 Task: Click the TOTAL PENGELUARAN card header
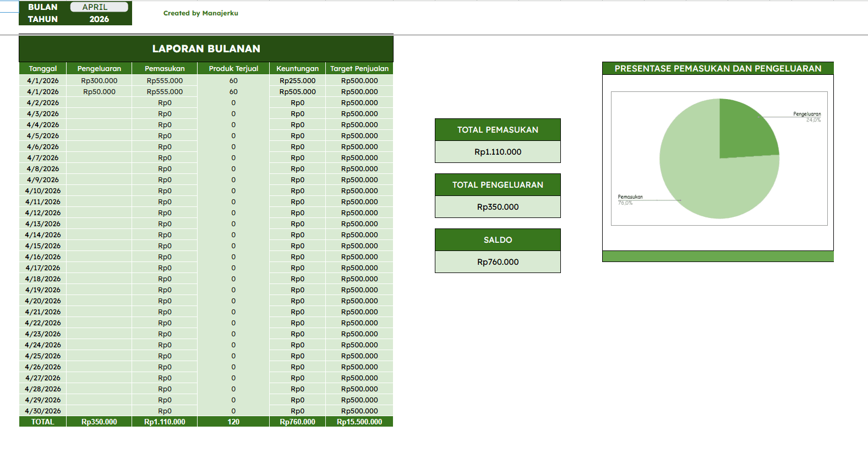(498, 185)
